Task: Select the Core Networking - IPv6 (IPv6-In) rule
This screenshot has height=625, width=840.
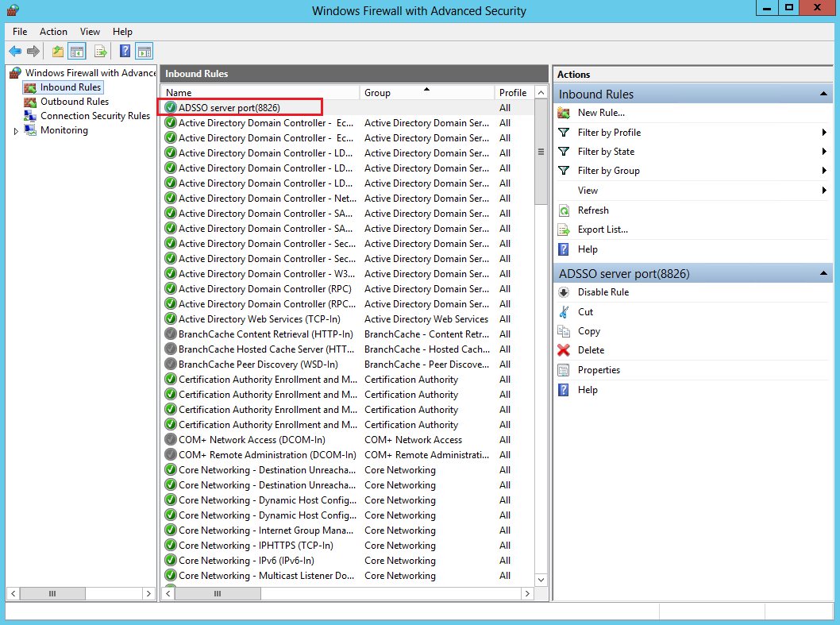Action: pos(347,560)
